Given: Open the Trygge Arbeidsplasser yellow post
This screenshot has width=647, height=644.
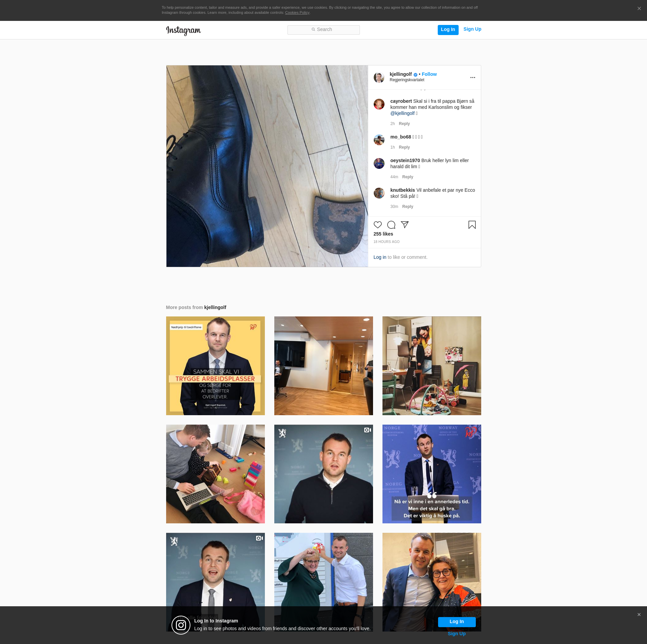Looking at the screenshot, I should pyautogui.click(x=215, y=366).
